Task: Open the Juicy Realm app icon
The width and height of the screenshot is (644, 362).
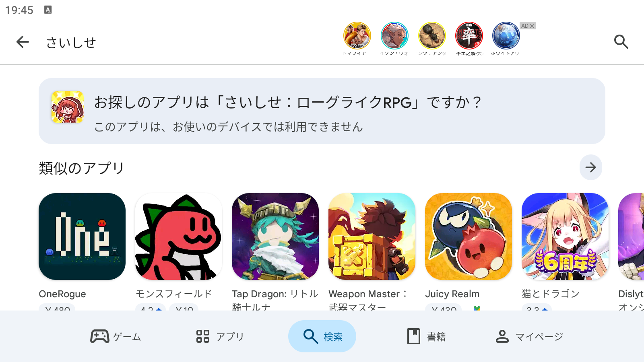Action: pos(469,237)
